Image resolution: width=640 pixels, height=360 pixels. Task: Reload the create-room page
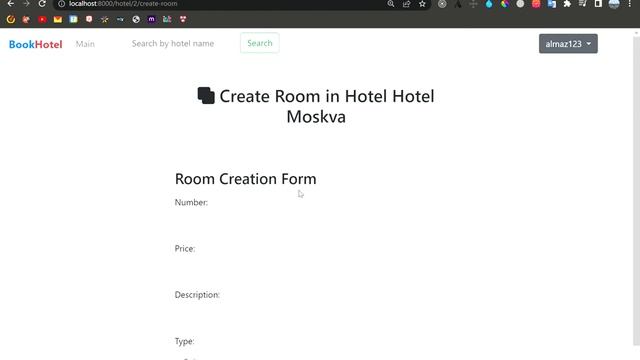(x=42, y=4)
